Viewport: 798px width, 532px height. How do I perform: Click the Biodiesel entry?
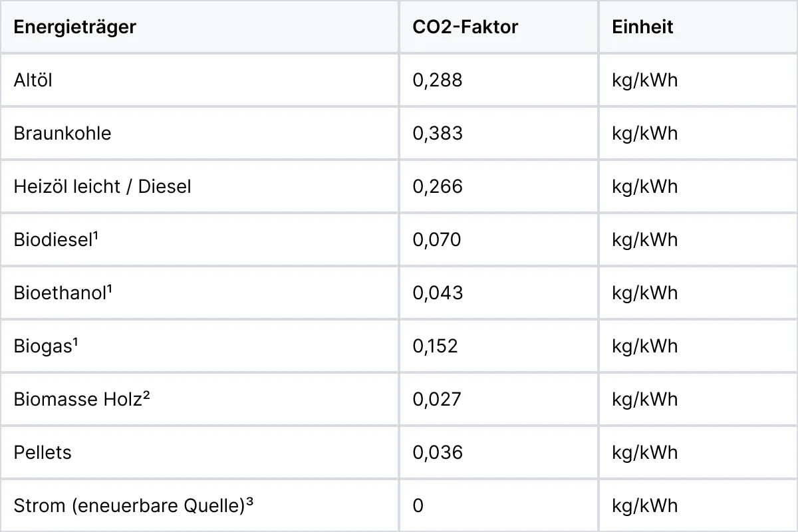[x=56, y=239]
